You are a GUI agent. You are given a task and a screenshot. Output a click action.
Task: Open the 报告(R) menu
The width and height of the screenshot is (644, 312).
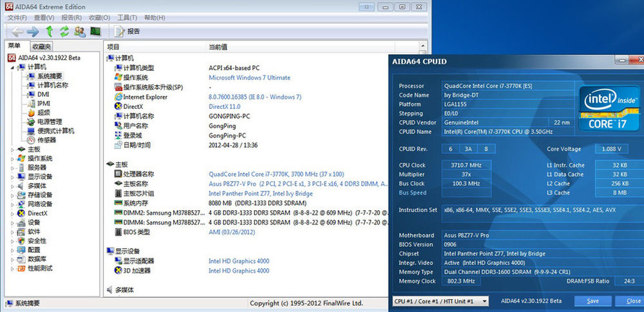pos(71,17)
